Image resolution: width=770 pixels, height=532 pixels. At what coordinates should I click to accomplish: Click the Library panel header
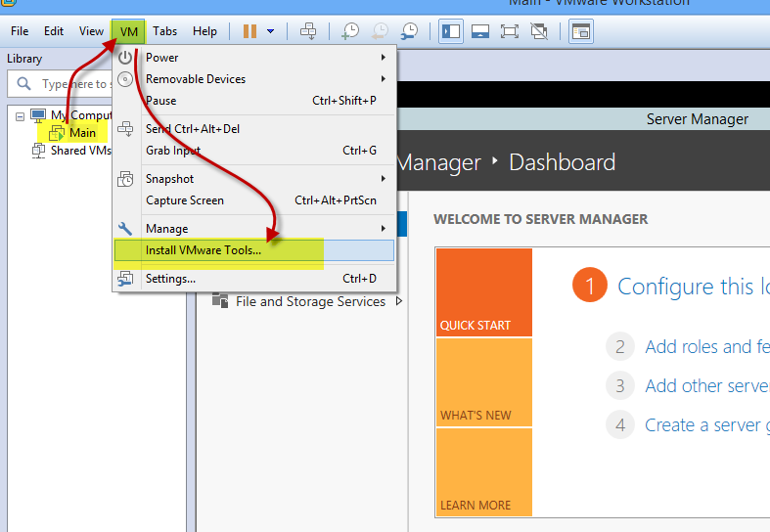(24, 59)
